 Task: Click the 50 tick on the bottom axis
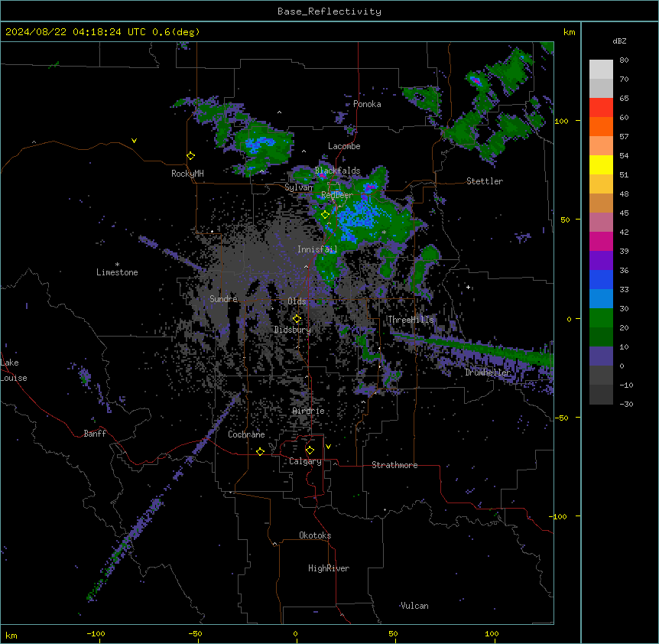click(x=393, y=633)
